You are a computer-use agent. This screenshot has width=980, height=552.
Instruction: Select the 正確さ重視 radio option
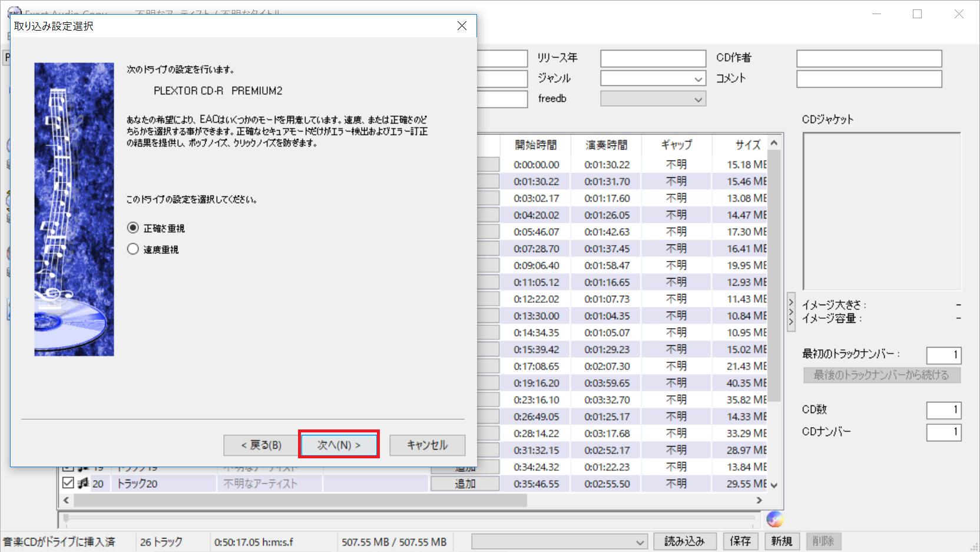(x=133, y=228)
